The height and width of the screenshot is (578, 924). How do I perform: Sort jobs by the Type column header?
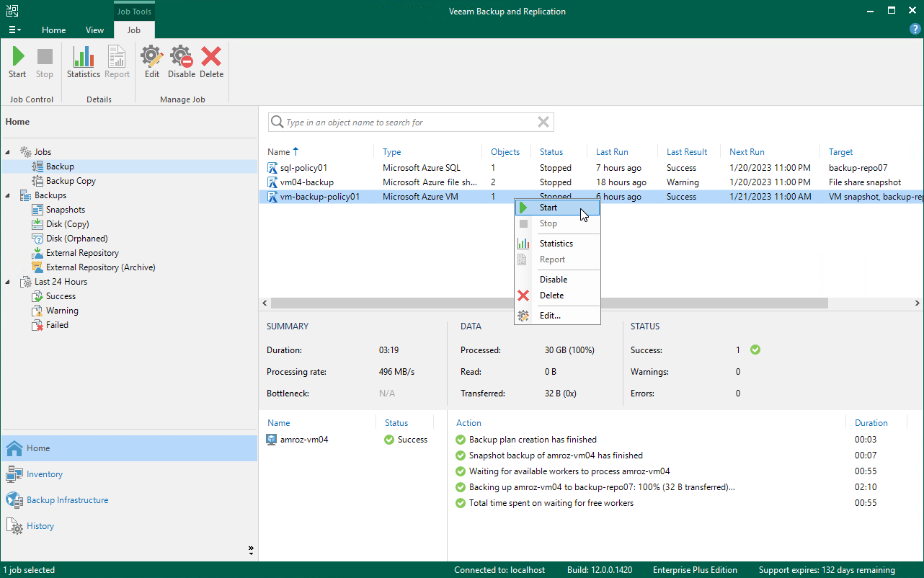tap(392, 152)
